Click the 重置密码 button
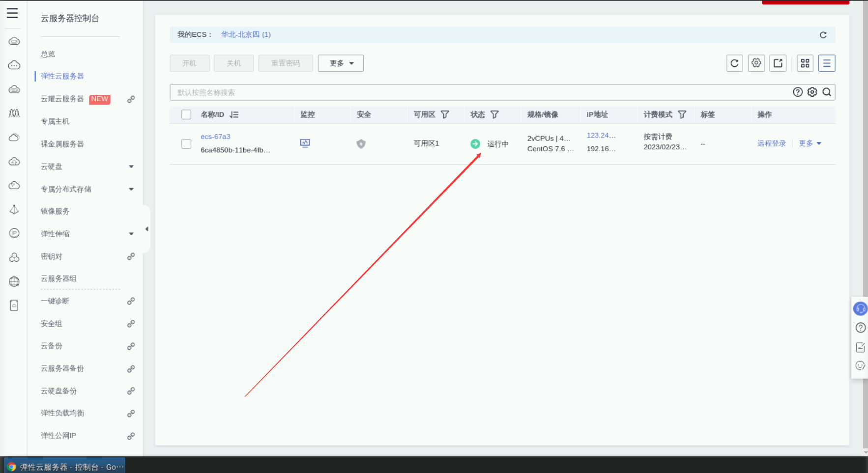Image resolution: width=868 pixels, height=473 pixels. click(x=286, y=63)
